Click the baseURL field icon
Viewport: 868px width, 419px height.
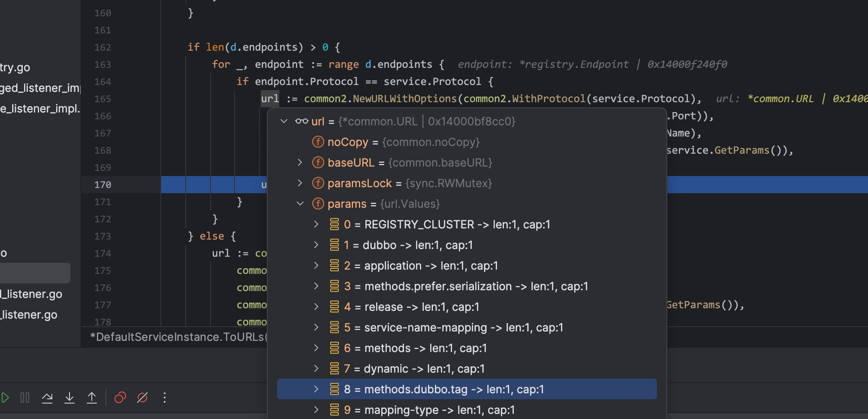point(318,162)
